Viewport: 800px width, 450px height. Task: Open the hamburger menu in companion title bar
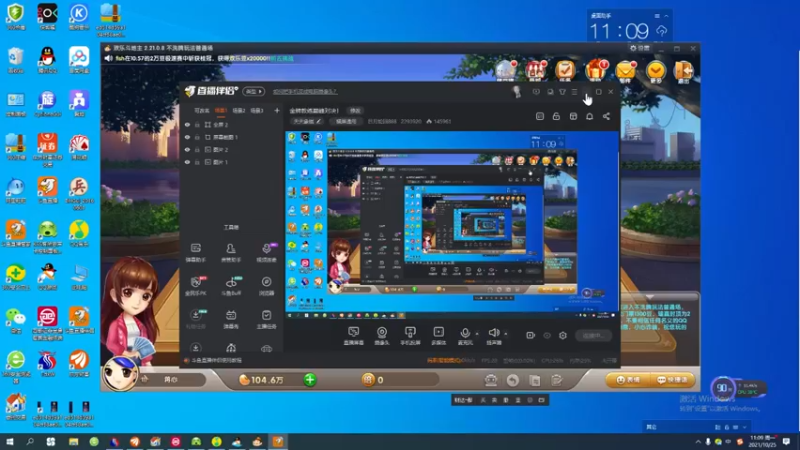pyautogui.click(x=574, y=92)
